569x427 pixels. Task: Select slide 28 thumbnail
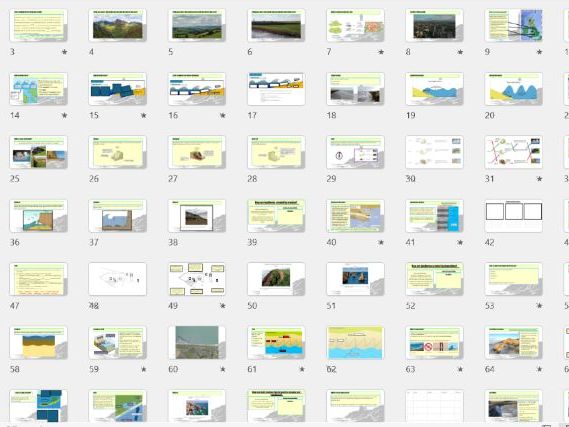coord(276,152)
